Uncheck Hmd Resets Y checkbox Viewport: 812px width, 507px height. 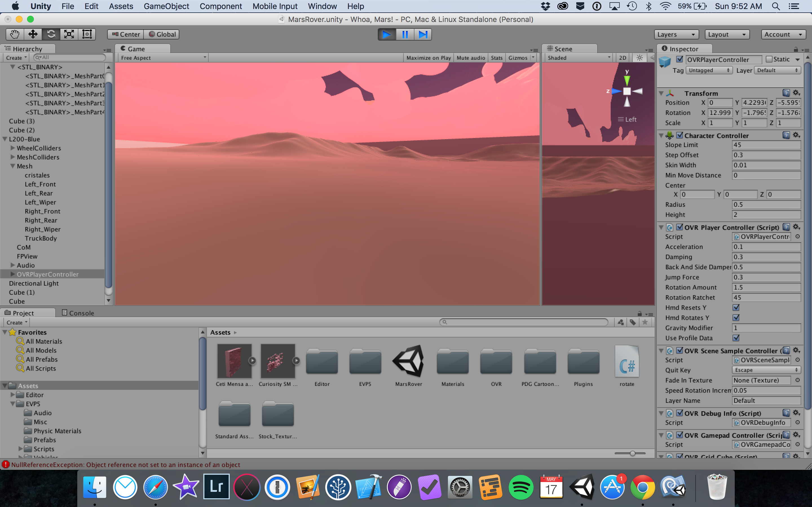click(736, 308)
